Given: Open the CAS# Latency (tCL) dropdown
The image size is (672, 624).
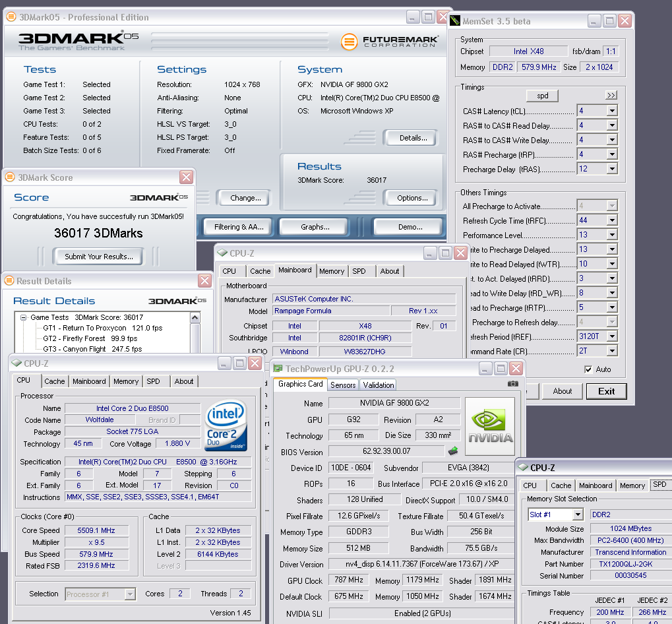Looking at the screenshot, I should (x=611, y=111).
